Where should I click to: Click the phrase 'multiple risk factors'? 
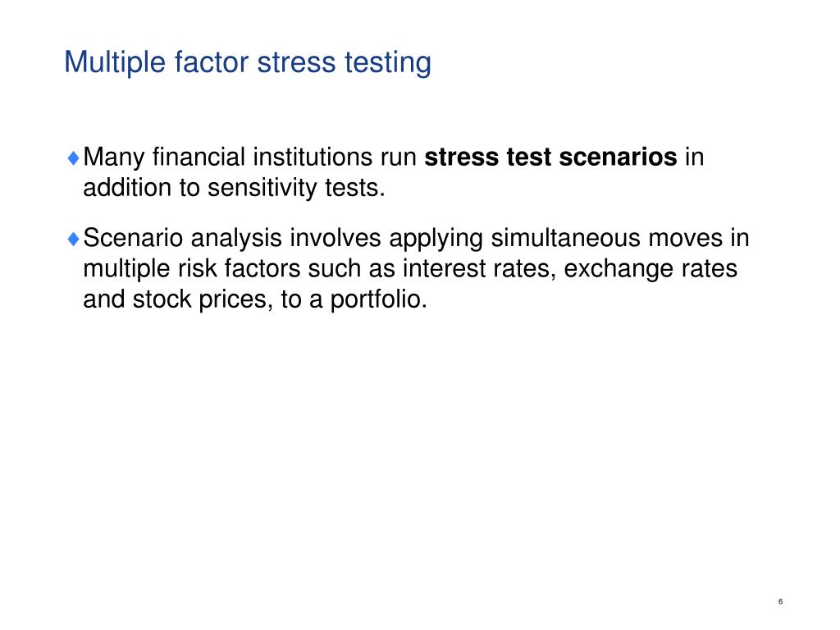click(x=192, y=269)
